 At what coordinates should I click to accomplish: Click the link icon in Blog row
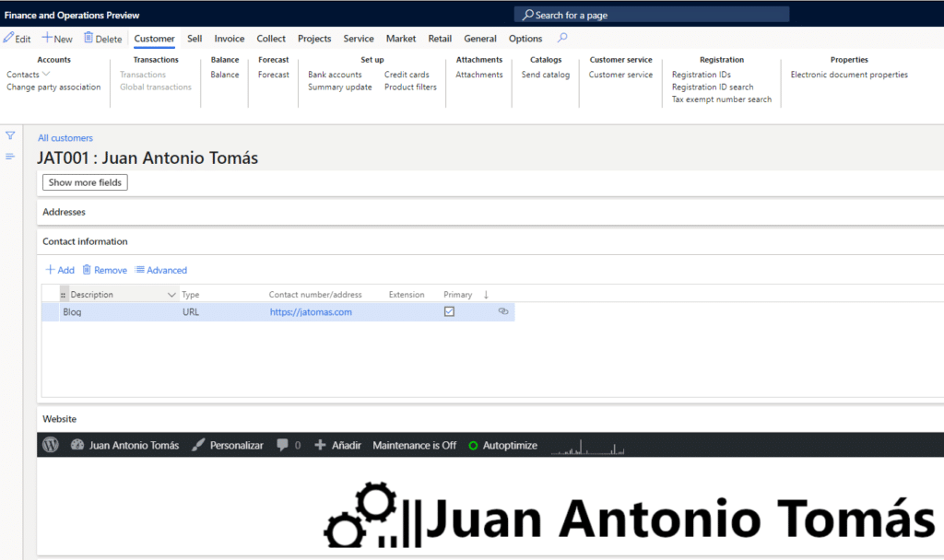tap(503, 311)
